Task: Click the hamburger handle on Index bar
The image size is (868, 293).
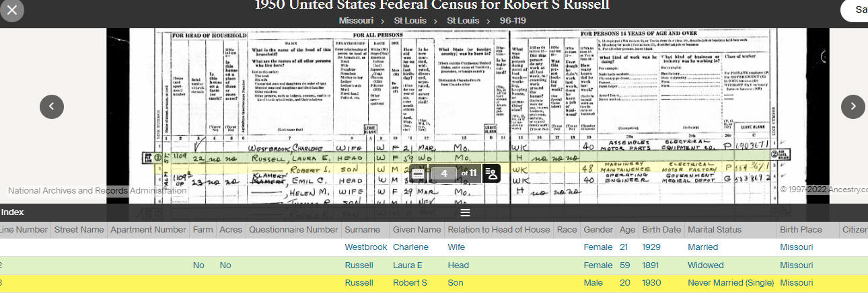Action: point(464,212)
